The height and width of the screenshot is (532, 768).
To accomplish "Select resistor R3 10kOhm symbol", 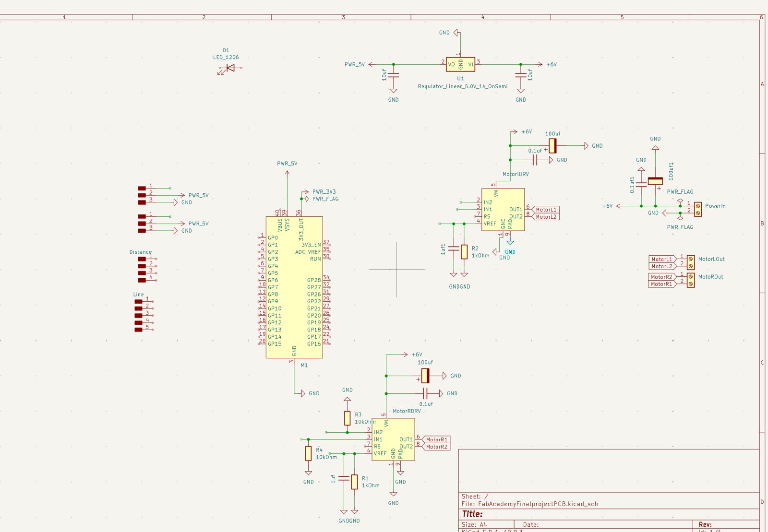I will (x=347, y=418).
